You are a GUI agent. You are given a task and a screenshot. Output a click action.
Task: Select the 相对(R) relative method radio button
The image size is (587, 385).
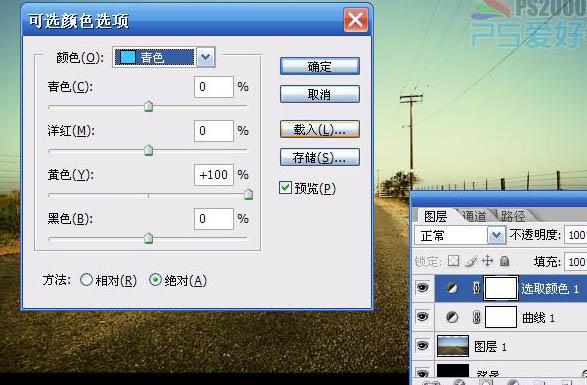tap(86, 280)
